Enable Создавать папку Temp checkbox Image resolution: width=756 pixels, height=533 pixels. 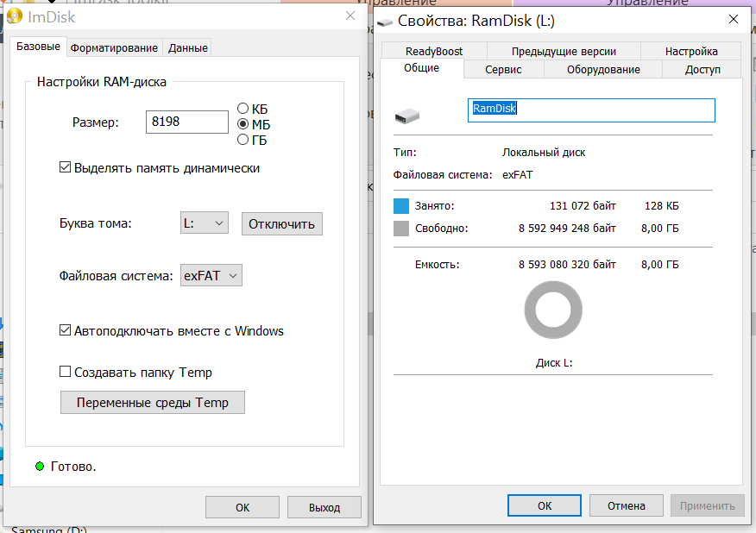pos(65,373)
